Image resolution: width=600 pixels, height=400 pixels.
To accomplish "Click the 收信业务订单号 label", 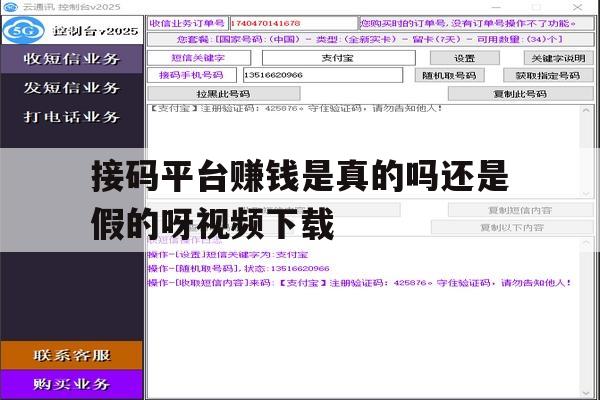I will click(187, 23).
